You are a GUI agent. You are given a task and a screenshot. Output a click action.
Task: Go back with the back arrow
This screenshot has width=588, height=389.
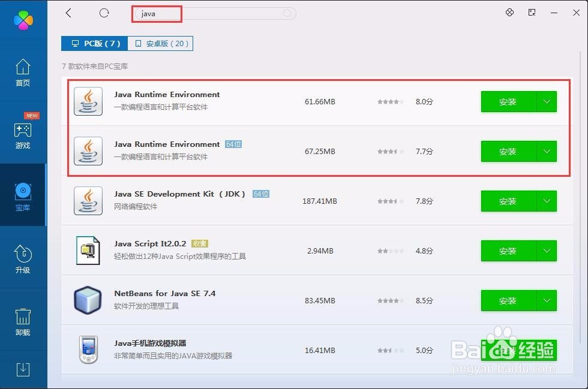(68, 13)
